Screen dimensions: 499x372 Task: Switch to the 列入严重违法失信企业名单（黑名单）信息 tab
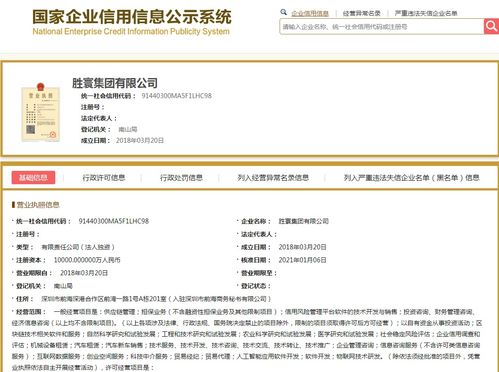(412, 178)
